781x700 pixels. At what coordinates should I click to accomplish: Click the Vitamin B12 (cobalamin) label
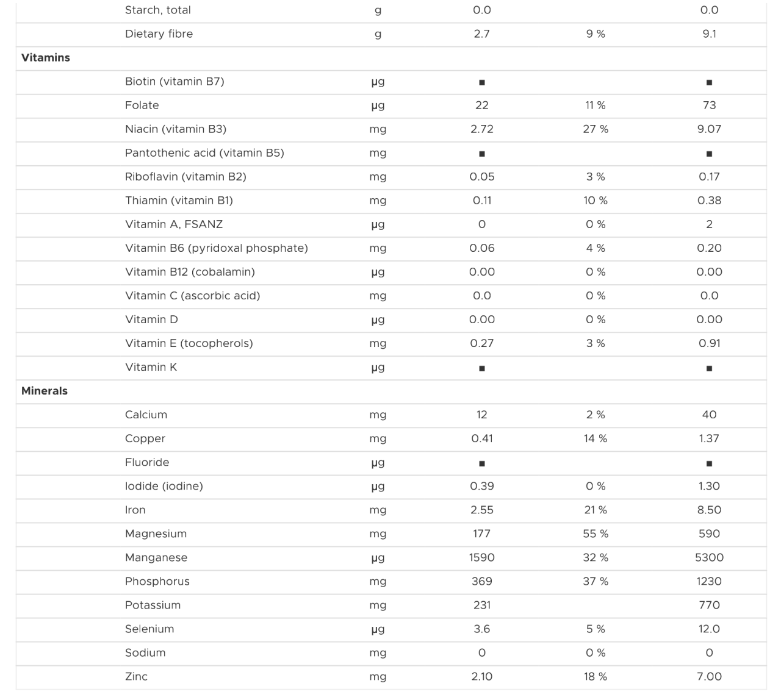point(190,271)
